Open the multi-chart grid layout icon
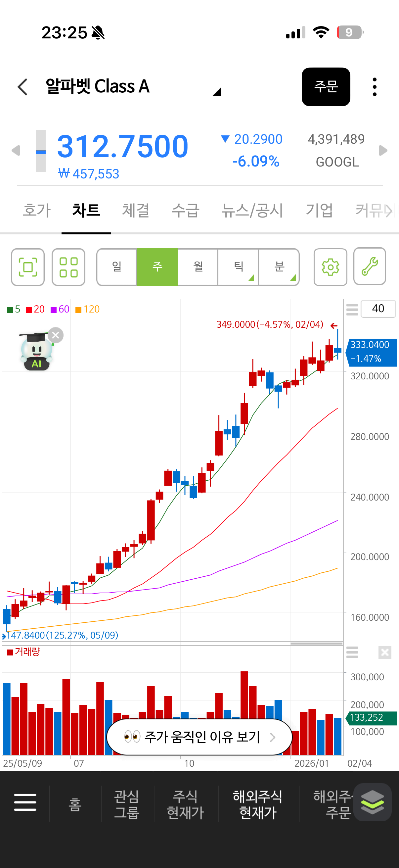This screenshot has width=399, height=868. (68, 267)
